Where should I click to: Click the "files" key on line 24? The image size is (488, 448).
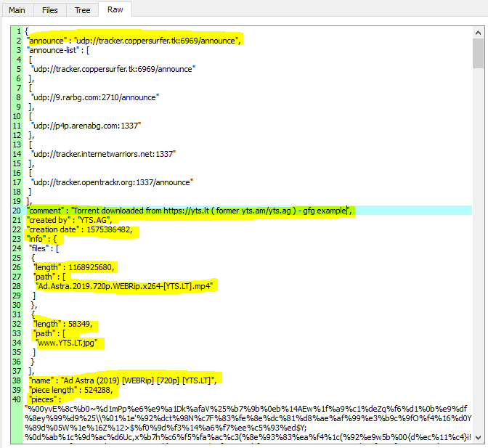[x=38, y=248]
